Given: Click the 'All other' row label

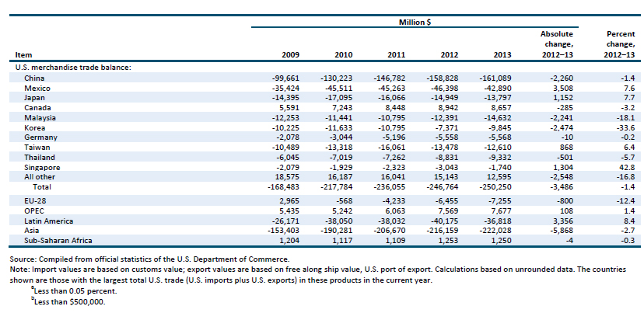Looking at the screenshot, I should click(40, 177).
